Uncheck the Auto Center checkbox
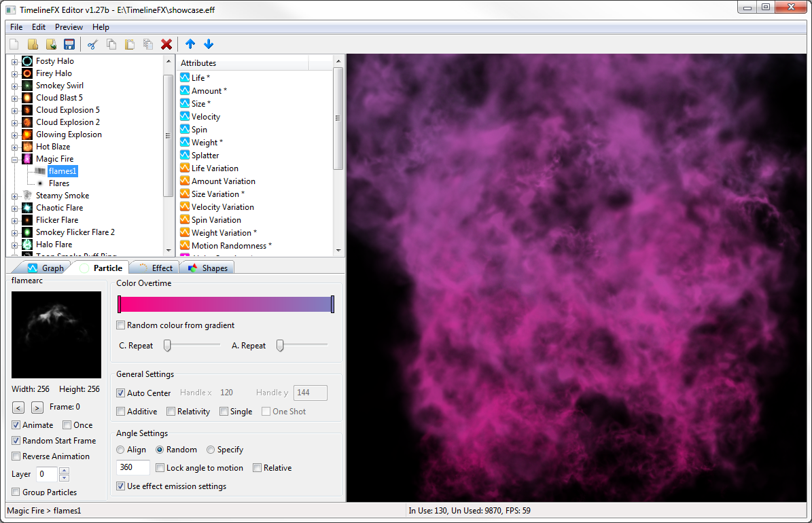Image resolution: width=812 pixels, height=523 pixels. pyautogui.click(x=121, y=393)
